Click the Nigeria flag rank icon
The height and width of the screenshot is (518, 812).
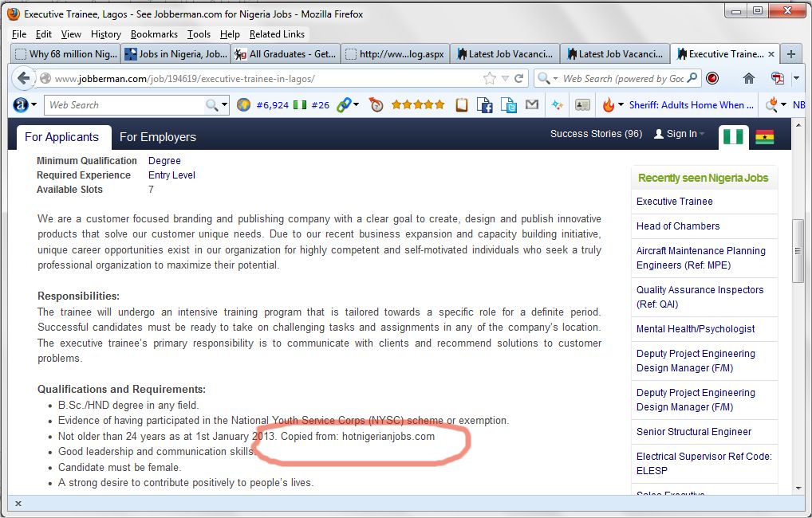[300, 105]
